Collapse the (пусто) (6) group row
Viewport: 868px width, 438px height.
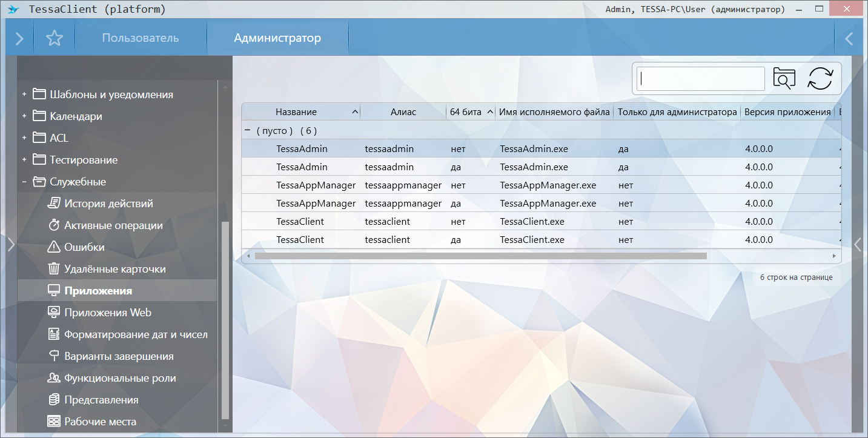(247, 130)
